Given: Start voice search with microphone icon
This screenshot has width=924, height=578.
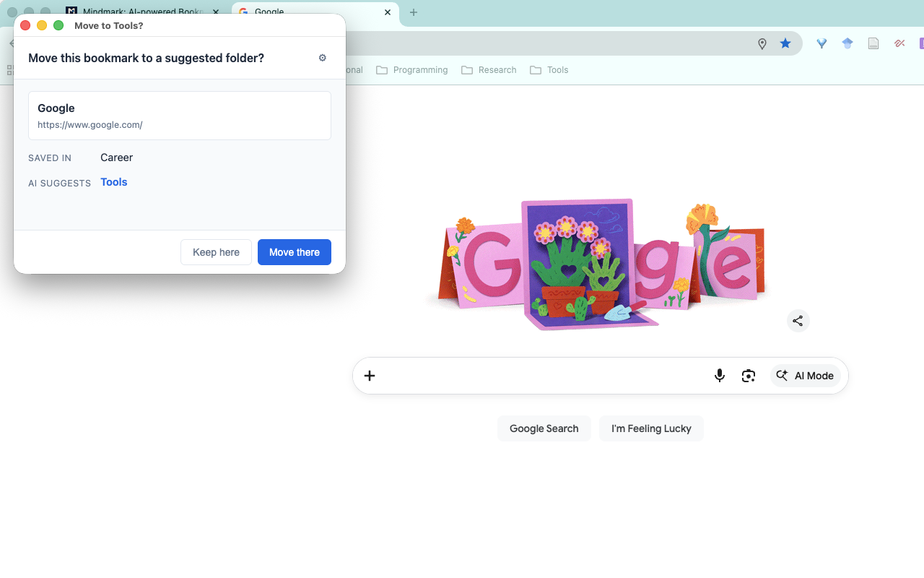Looking at the screenshot, I should (719, 376).
